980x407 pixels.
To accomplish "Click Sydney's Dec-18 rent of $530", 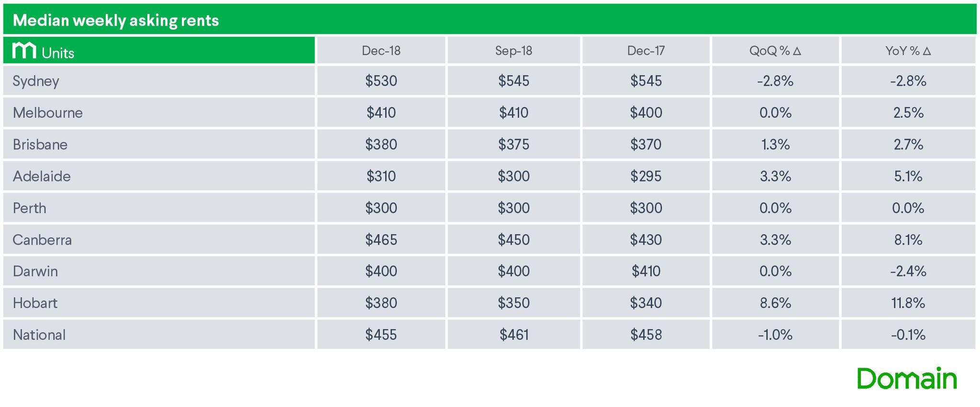I will coord(381,81).
